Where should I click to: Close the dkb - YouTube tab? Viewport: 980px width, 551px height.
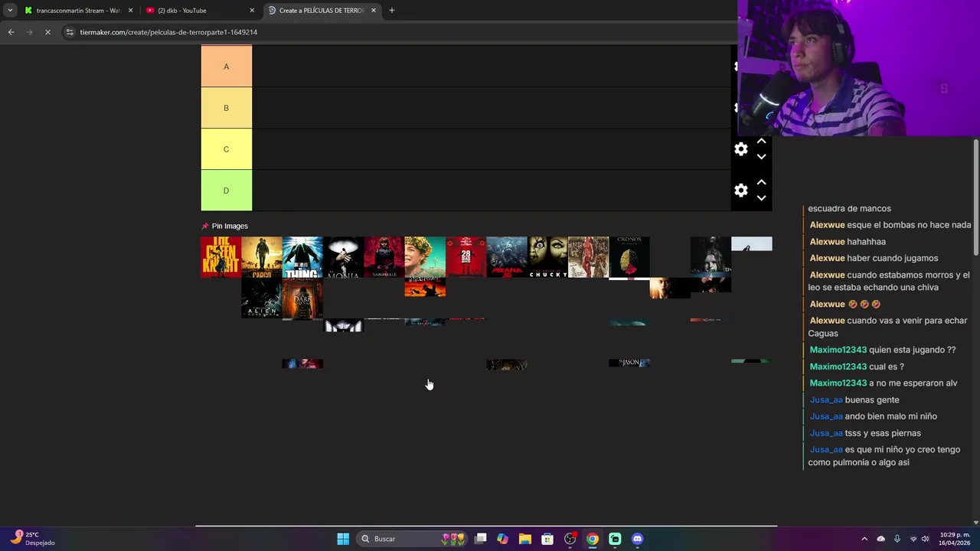(x=252, y=11)
